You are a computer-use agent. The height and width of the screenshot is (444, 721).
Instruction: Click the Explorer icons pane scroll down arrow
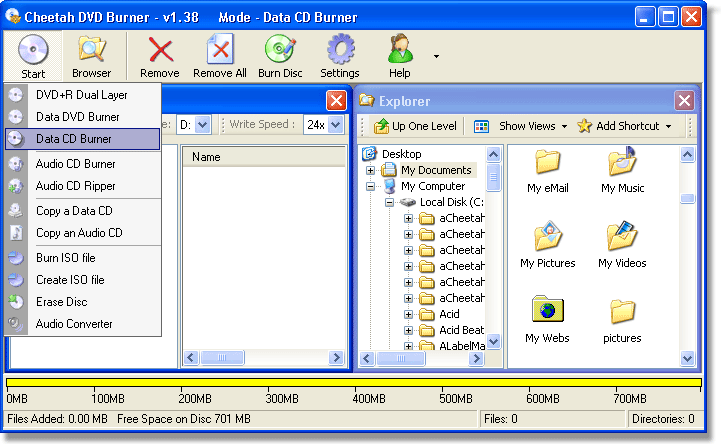[687, 358]
